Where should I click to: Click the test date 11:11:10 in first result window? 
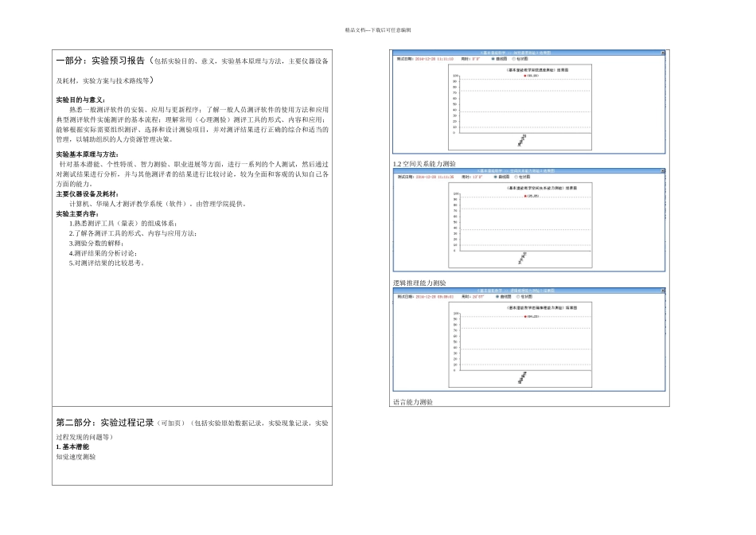point(434,59)
